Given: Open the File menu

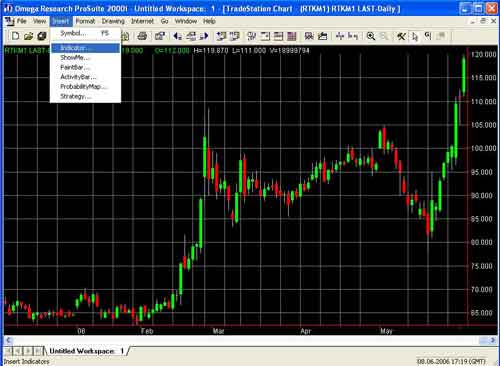Looking at the screenshot, I should (22, 21).
